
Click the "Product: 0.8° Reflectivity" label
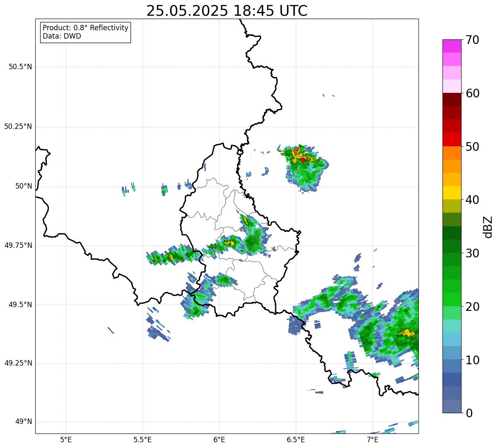click(86, 28)
